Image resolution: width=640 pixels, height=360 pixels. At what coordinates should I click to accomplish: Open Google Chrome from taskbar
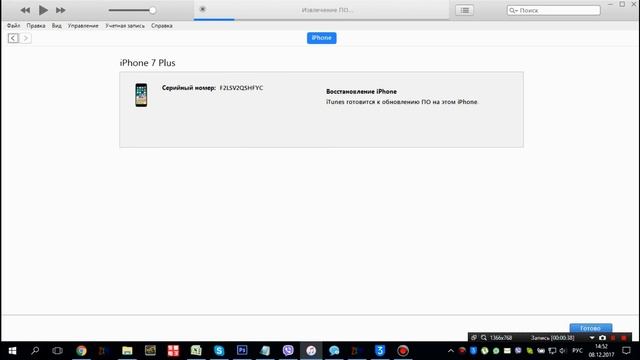point(81,351)
